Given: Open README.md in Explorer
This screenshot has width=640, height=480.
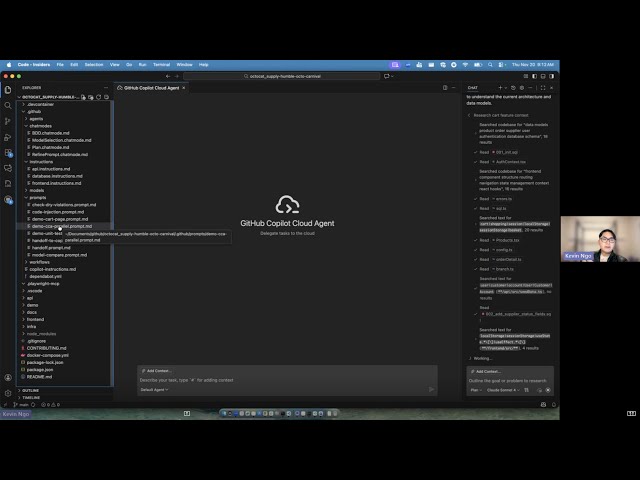Looking at the screenshot, I should [39, 377].
